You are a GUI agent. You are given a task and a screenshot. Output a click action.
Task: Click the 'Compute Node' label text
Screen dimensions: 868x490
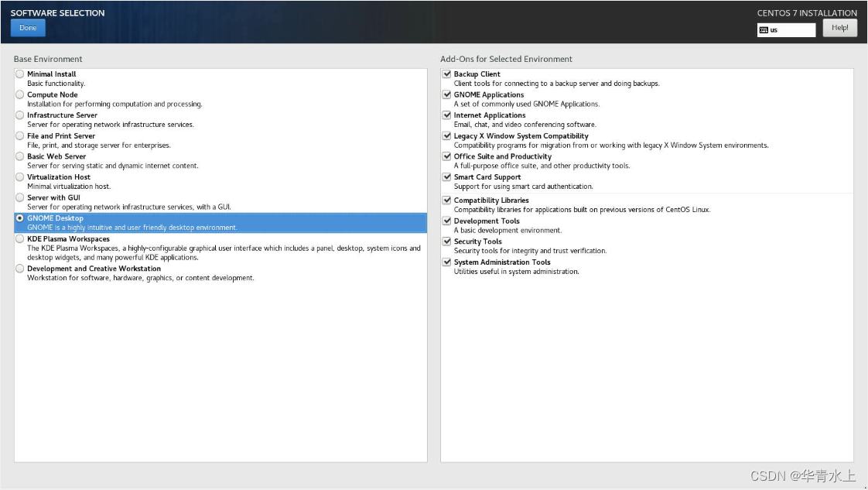(53, 94)
